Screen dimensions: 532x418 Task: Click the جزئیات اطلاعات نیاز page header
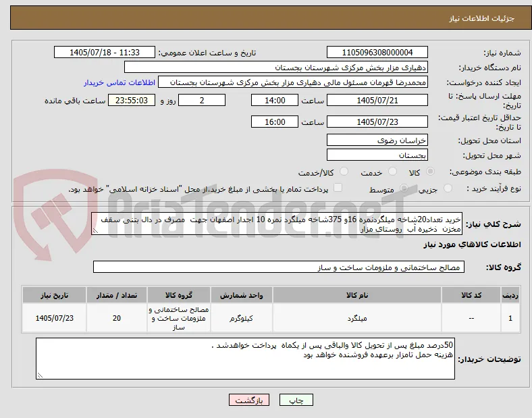click(482, 19)
